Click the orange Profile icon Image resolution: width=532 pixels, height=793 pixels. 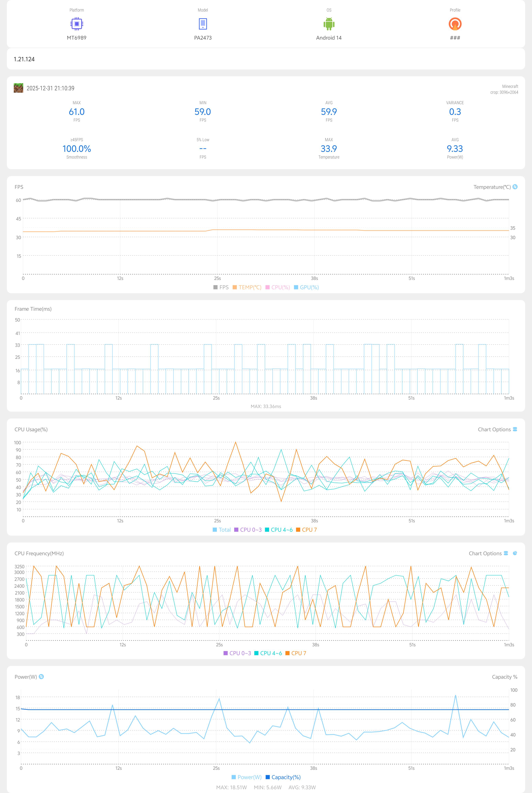tap(455, 24)
